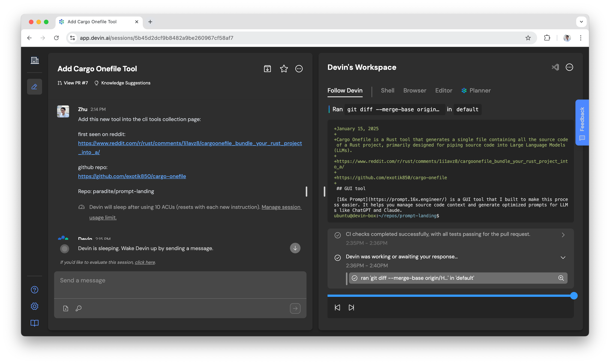
Task: Switch to the Shell tab
Action: (387, 90)
